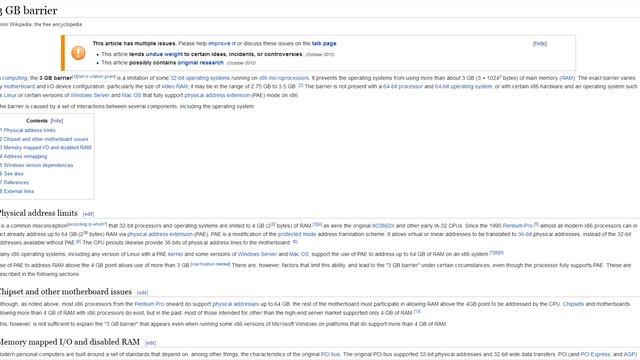
Task: Follow the 'undue weight' link
Action: 164,54
